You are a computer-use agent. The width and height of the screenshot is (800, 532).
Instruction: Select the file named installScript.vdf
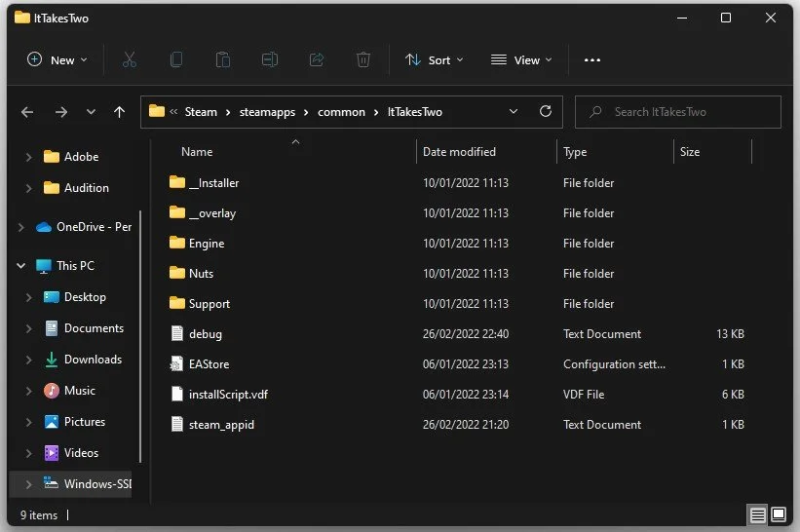pos(228,395)
